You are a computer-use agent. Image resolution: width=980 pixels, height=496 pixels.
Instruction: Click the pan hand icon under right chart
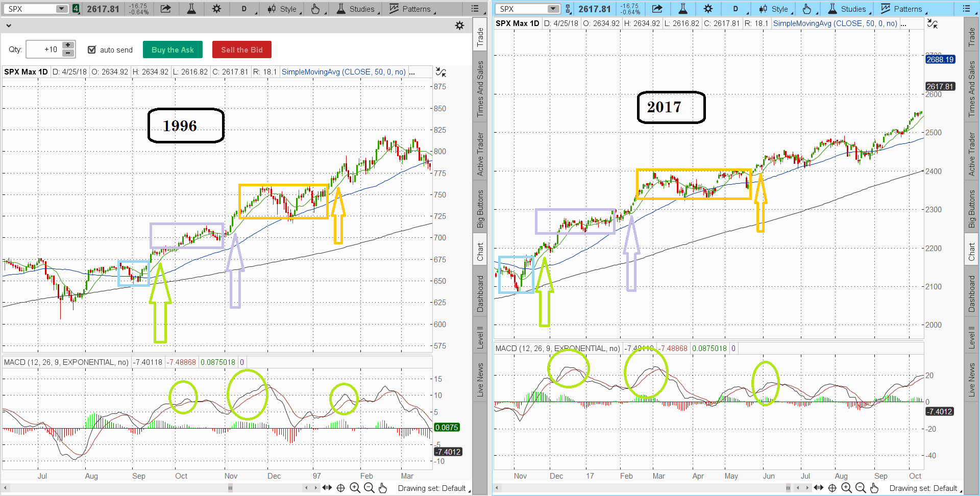874,488
